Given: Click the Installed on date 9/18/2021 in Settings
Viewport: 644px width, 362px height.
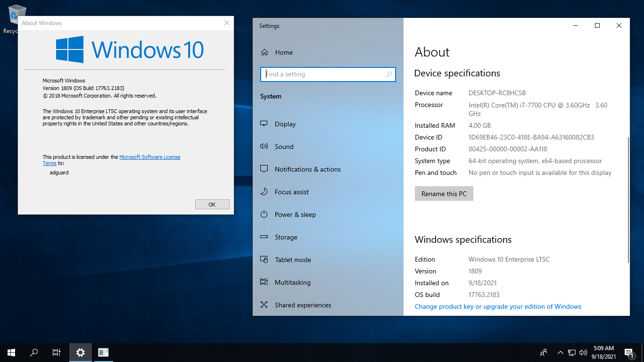Looking at the screenshot, I should click(483, 283).
